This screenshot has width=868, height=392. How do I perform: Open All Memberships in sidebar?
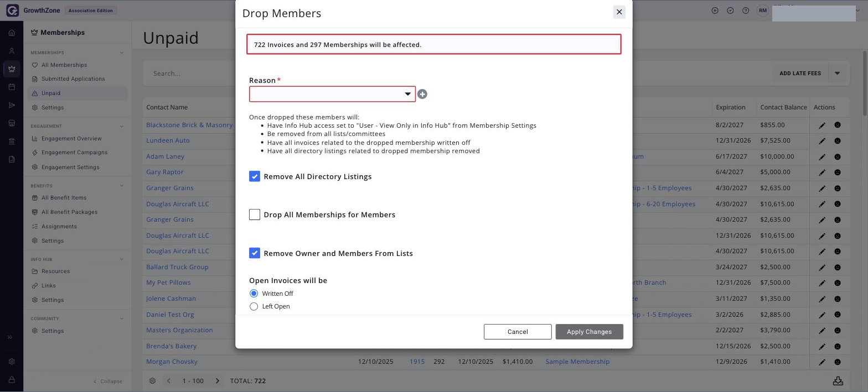pyautogui.click(x=64, y=65)
